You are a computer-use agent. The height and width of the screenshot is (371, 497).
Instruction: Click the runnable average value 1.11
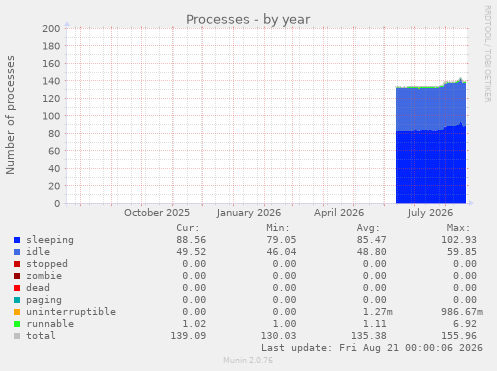pyautogui.click(x=374, y=324)
